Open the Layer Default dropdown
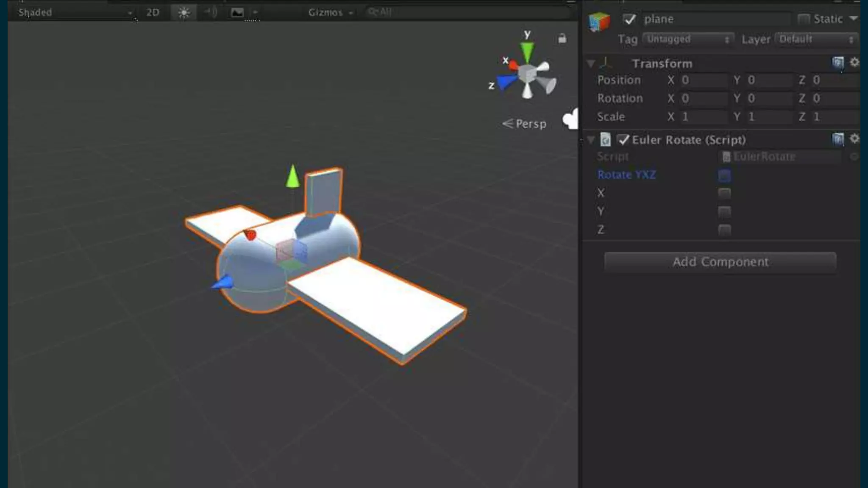 tap(816, 39)
